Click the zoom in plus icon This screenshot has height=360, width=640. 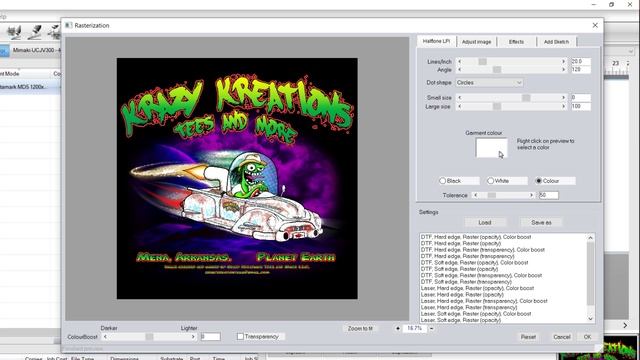pyautogui.click(x=398, y=328)
